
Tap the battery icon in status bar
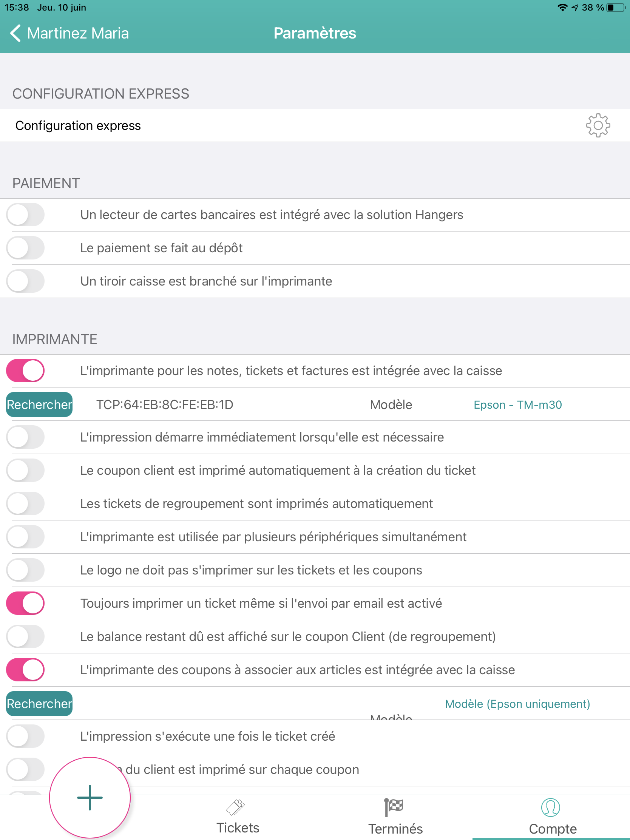click(616, 8)
